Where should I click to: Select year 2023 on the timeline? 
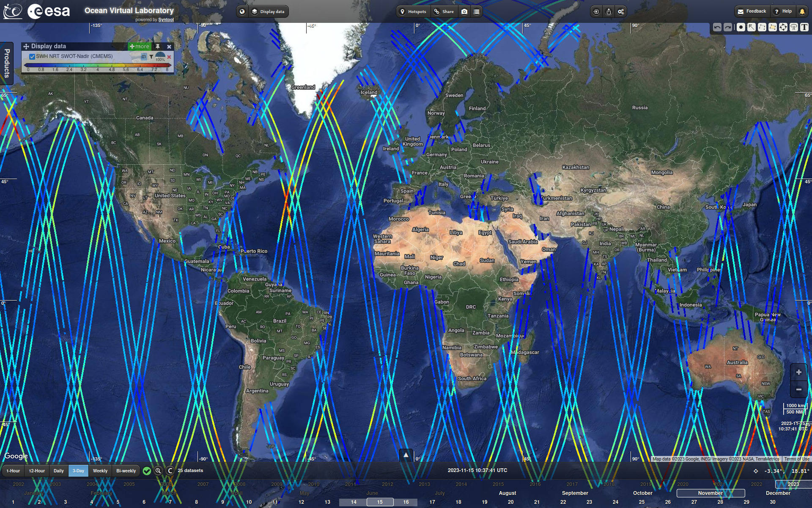pyautogui.click(x=793, y=484)
